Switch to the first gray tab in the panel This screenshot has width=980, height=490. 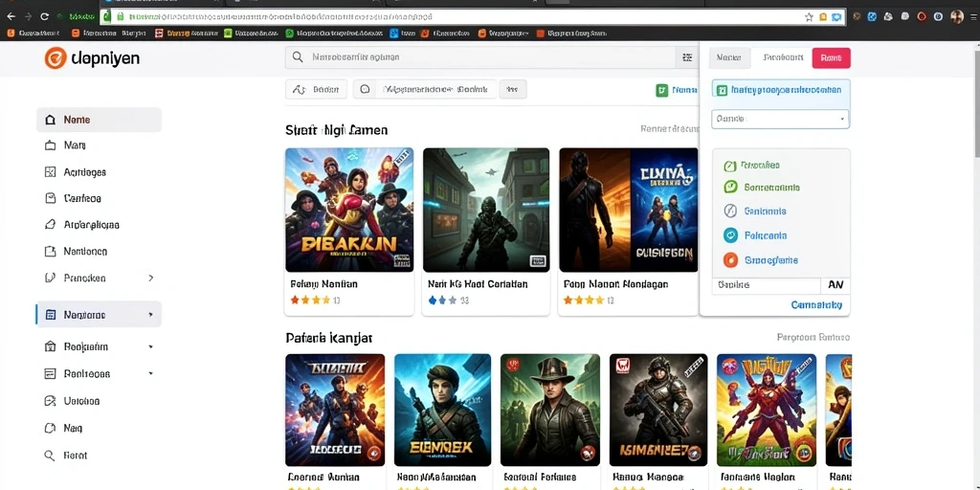729,57
